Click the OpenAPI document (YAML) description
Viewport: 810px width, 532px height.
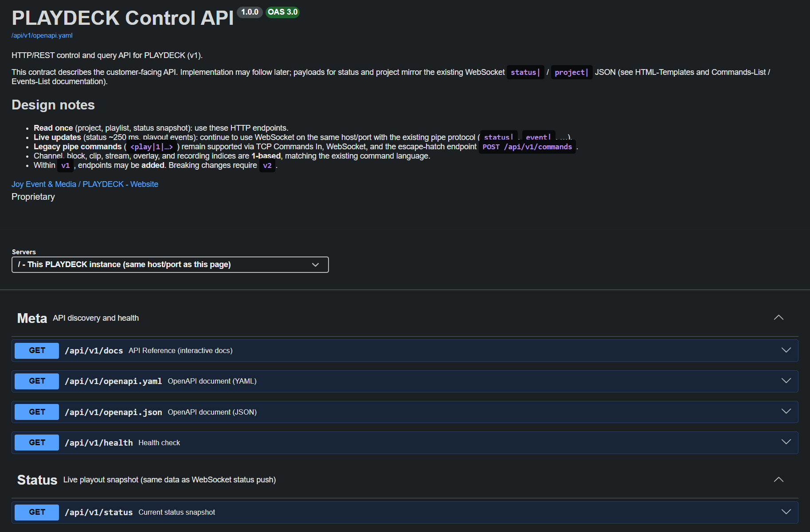tap(212, 381)
